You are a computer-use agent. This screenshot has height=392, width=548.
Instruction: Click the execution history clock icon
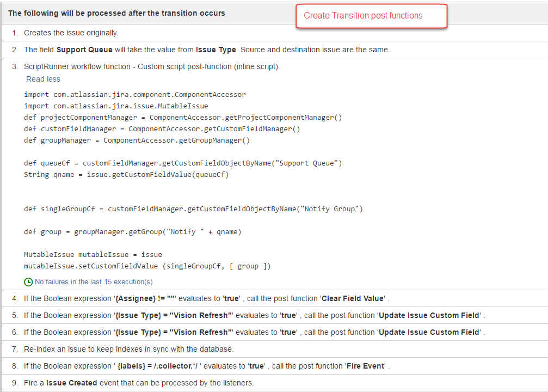(27, 281)
